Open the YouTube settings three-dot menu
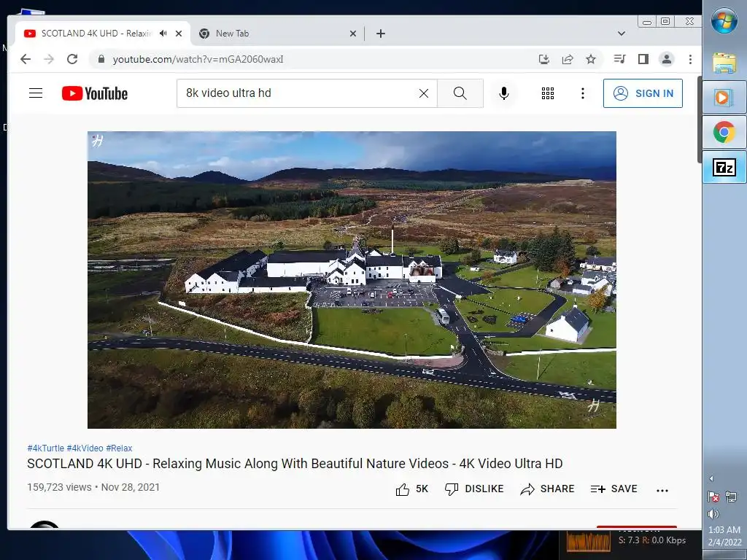747x560 pixels. point(583,93)
